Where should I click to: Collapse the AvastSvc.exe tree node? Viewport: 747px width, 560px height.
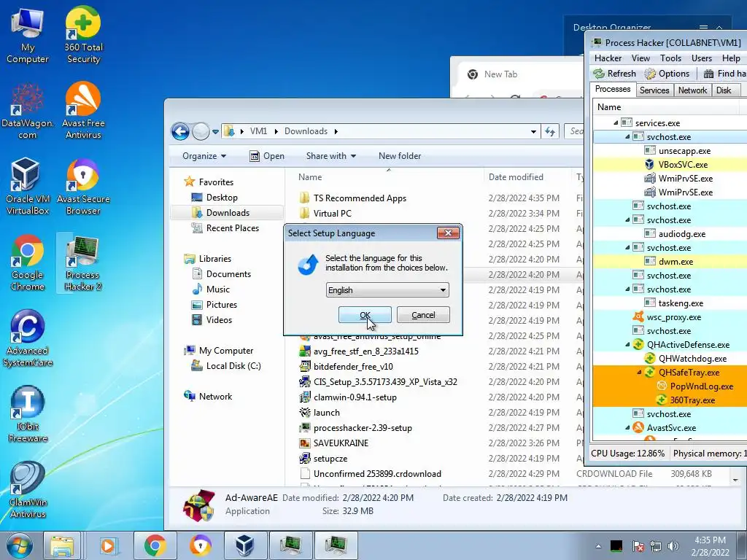coord(627,427)
